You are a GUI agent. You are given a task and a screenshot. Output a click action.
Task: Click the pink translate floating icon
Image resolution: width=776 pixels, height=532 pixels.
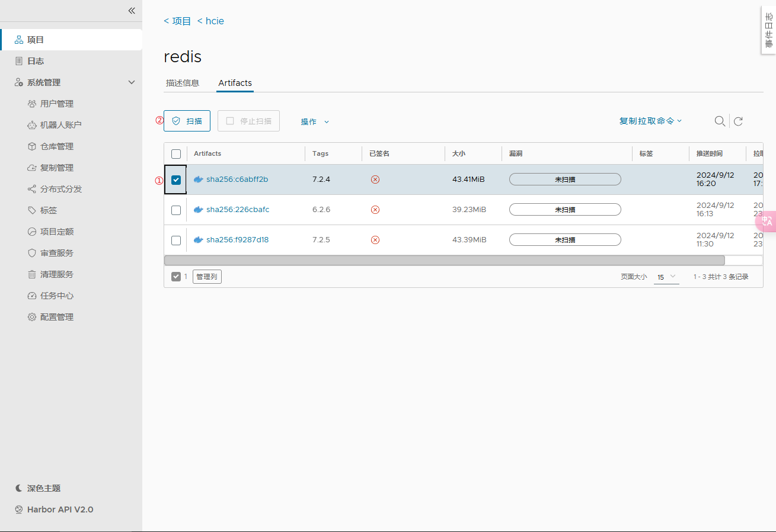[x=767, y=221]
